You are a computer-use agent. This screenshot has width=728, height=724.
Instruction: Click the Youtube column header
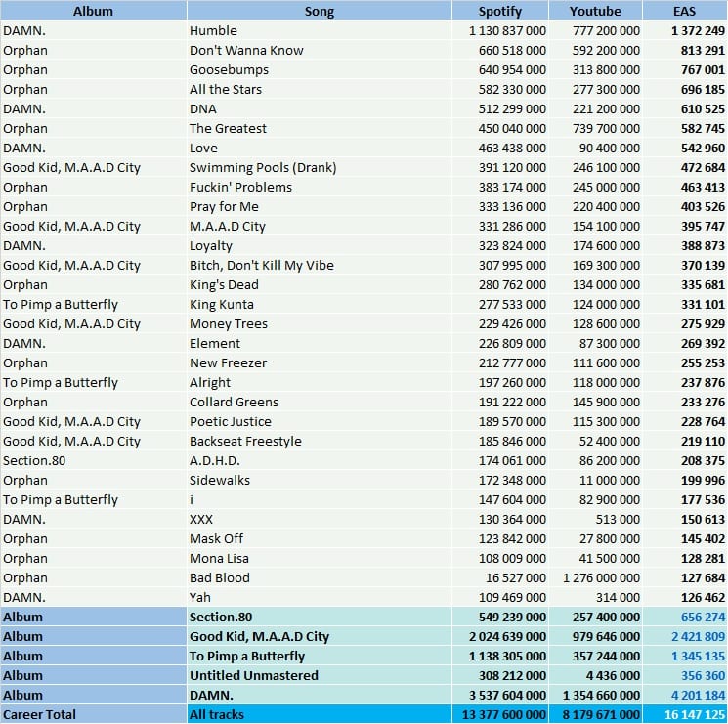595,11
